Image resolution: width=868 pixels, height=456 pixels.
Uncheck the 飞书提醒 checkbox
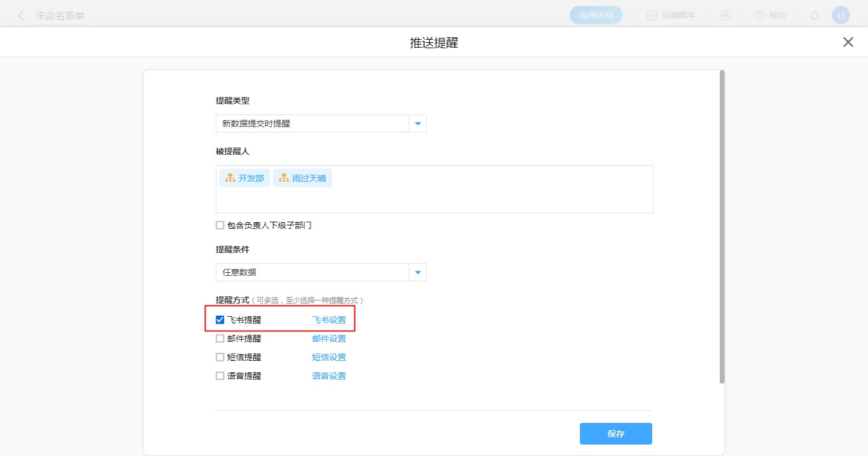click(220, 320)
